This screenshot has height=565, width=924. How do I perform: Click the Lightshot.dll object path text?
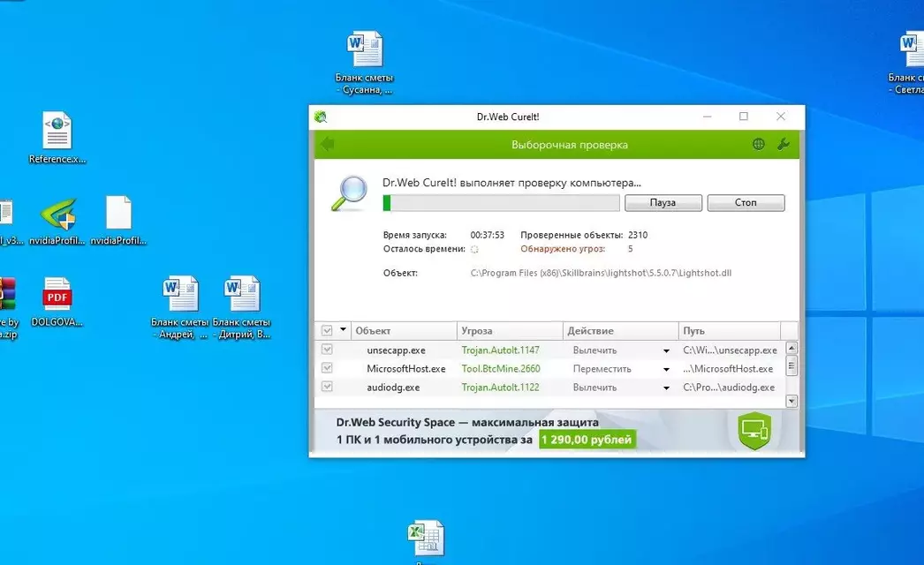point(601,273)
